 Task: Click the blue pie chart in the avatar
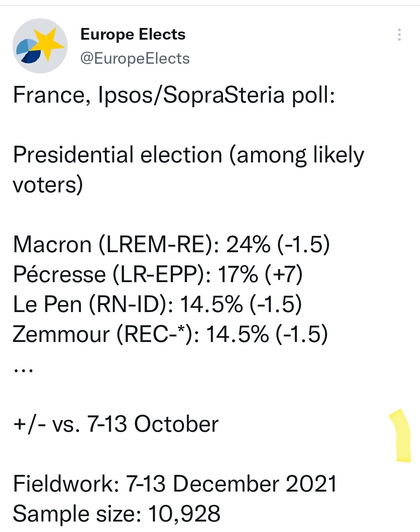[x=29, y=51]
